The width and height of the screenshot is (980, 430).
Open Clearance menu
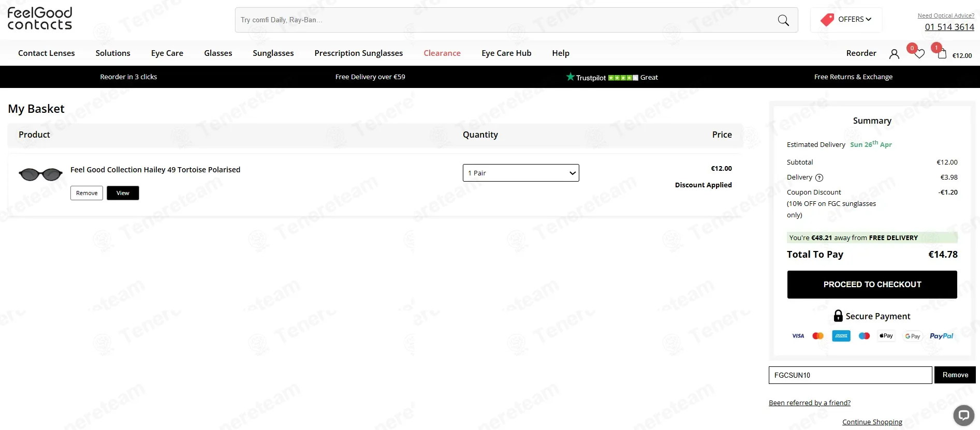tap(442, 53)
